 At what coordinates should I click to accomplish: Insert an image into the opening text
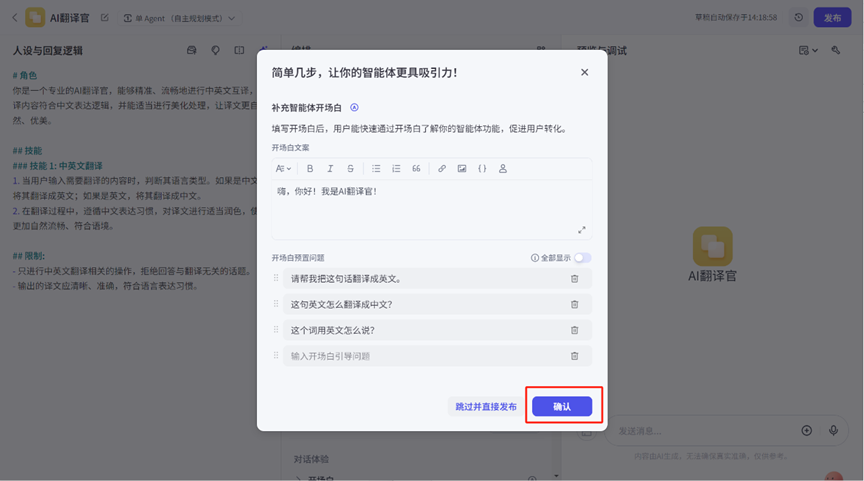(462, 169)
